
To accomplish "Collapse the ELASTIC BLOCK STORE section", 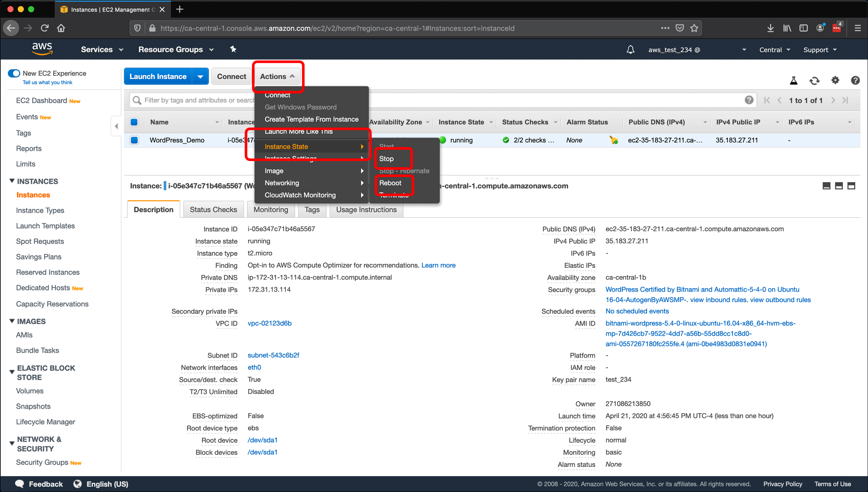I will pos(12,372).
